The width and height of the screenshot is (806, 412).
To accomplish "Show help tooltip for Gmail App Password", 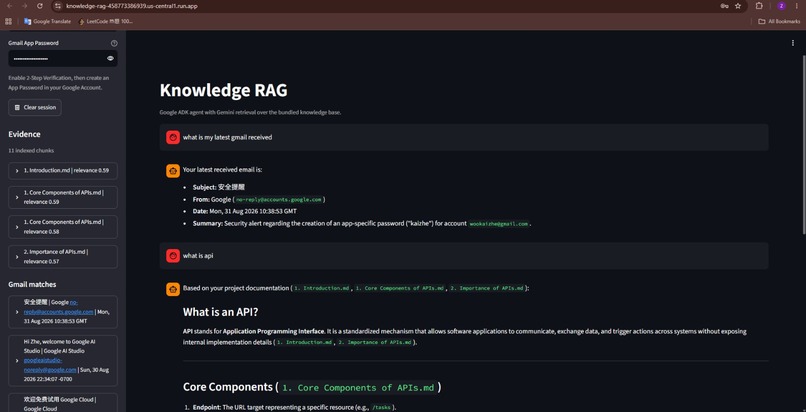I will point(114,43).
